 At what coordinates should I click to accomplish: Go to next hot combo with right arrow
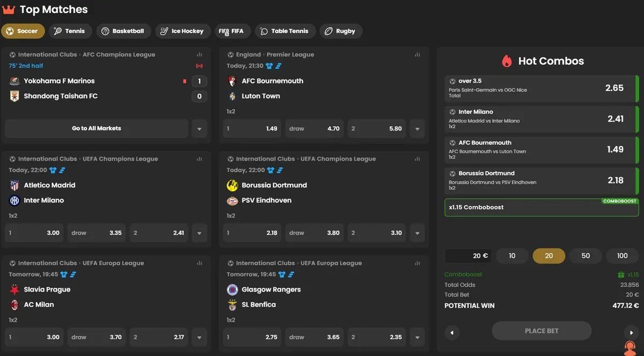pyautogui.click(x=631, y=333)
